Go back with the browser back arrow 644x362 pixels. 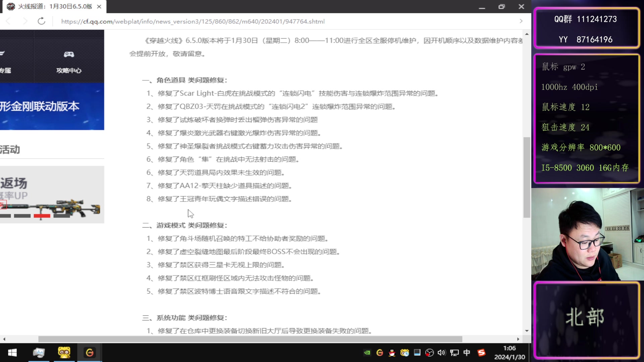(x=8, y=21)
